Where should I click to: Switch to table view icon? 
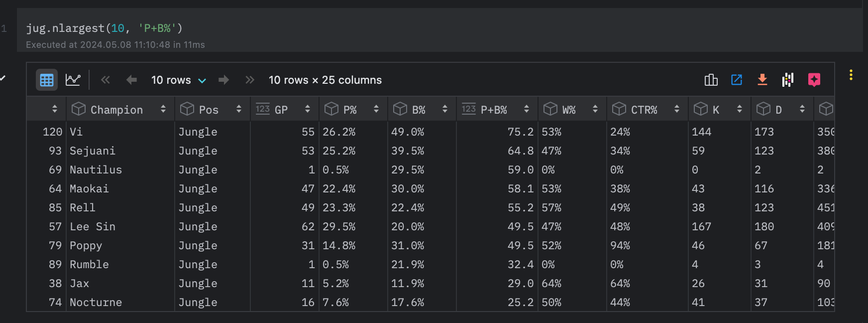click(x=47, y=80)
